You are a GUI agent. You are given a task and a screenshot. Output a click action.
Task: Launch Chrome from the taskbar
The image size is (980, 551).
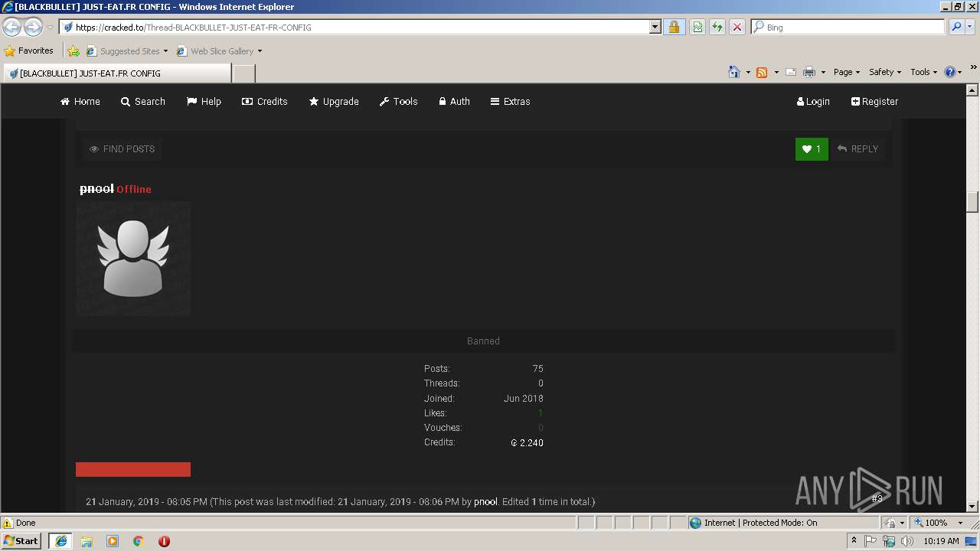[139, 541]
